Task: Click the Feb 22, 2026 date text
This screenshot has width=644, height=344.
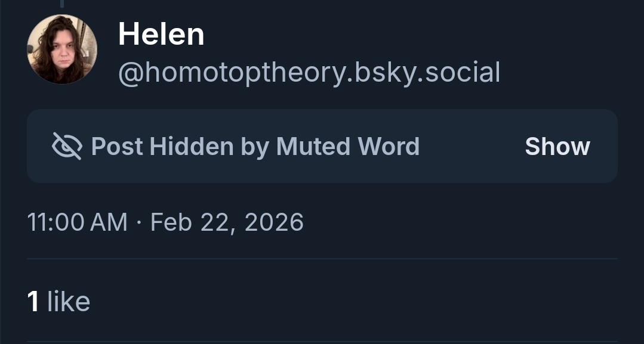Action: coord(227,222)
